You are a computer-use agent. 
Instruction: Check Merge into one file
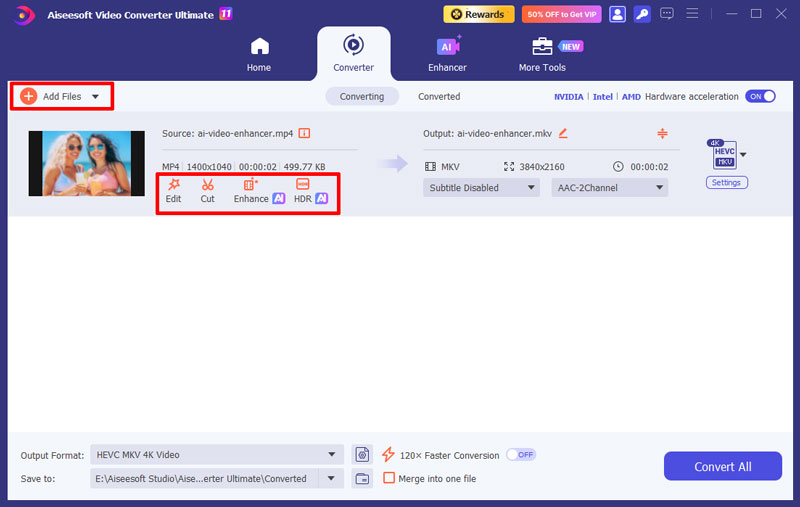[x=390, y=479]
